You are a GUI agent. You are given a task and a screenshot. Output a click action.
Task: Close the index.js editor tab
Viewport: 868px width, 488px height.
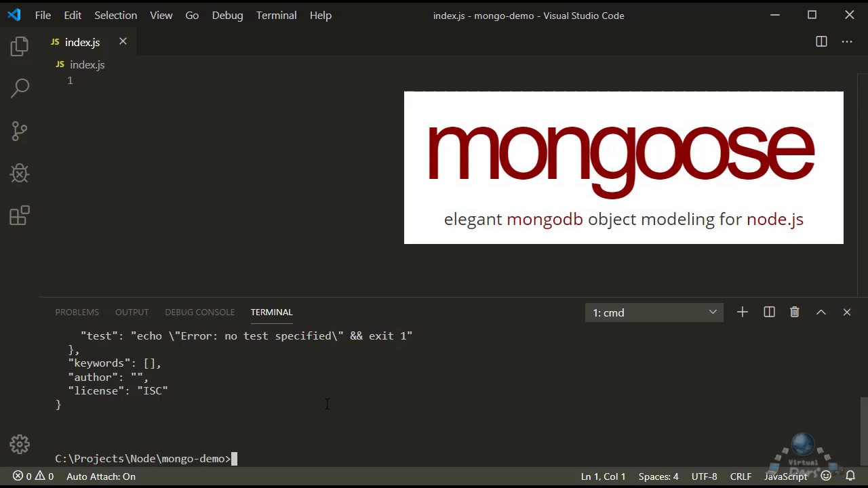click(123, 41)
